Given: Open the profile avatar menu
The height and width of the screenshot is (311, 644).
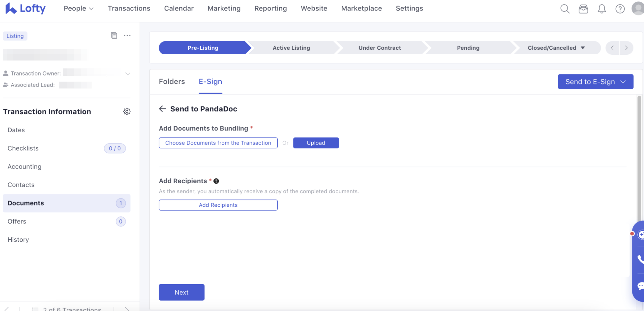Looking at the screenshot, I should point(637,9).
